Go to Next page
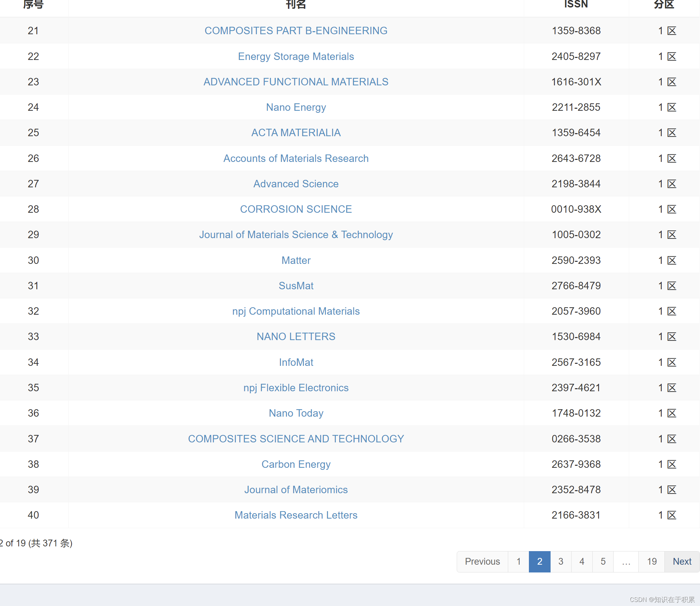 (682, 561)
